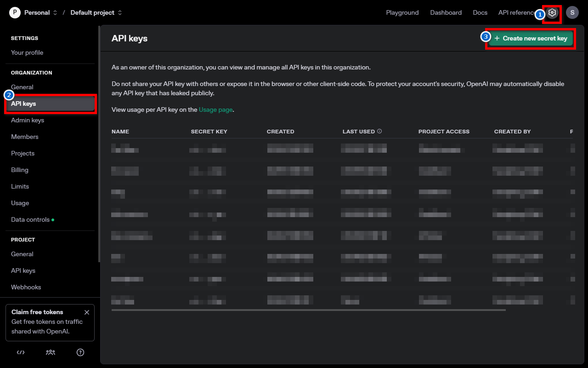Open the API reference link
588x368 pixels.
tap(516, 13)
